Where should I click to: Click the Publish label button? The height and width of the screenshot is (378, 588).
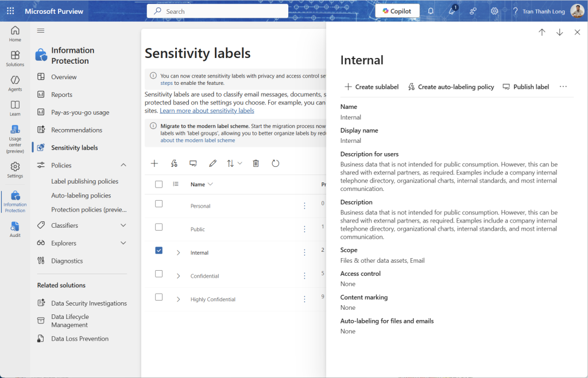525,87
